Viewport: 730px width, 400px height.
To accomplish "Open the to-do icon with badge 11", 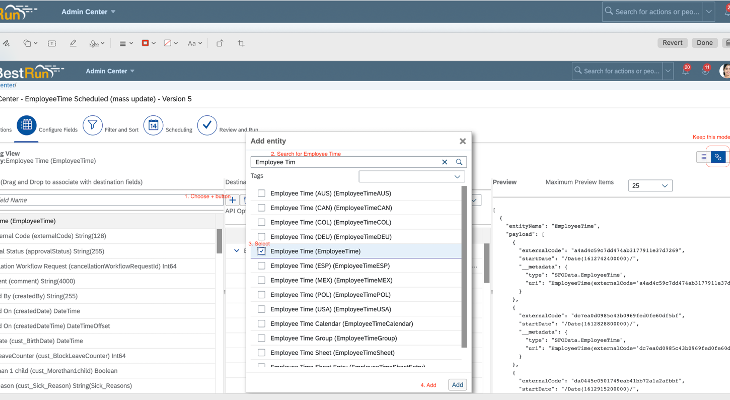I will click(x=706, y=71).
